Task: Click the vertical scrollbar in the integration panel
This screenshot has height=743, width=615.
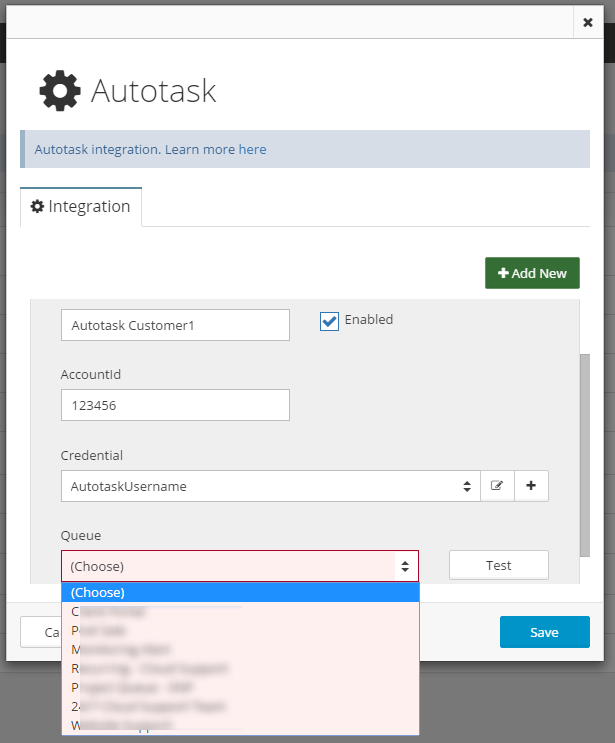Action: 585,455
